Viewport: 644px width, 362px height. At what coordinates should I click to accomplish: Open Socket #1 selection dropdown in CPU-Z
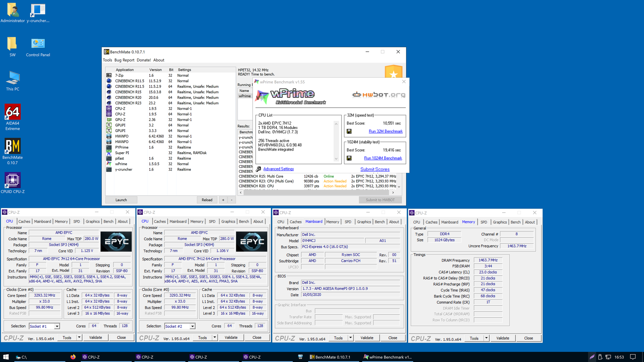pos(57,326)
